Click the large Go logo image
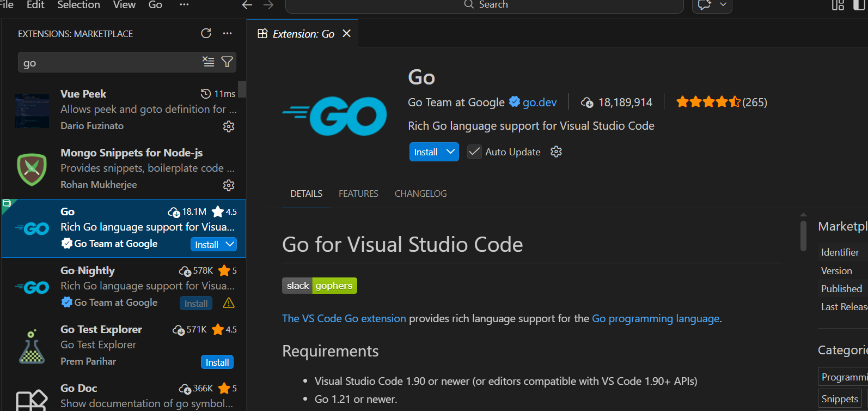Viewport: 868px width, 411px height. pos(334,116)
